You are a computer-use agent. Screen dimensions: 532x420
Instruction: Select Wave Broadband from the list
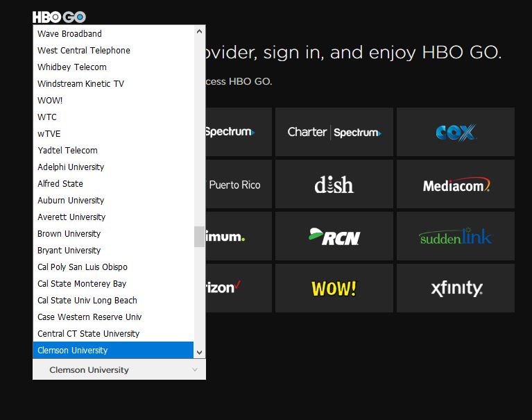click(113, 33)
